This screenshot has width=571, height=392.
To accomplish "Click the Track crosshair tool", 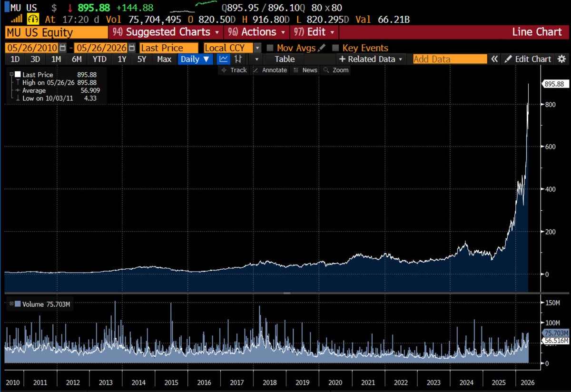I will (x=234, y=70).
